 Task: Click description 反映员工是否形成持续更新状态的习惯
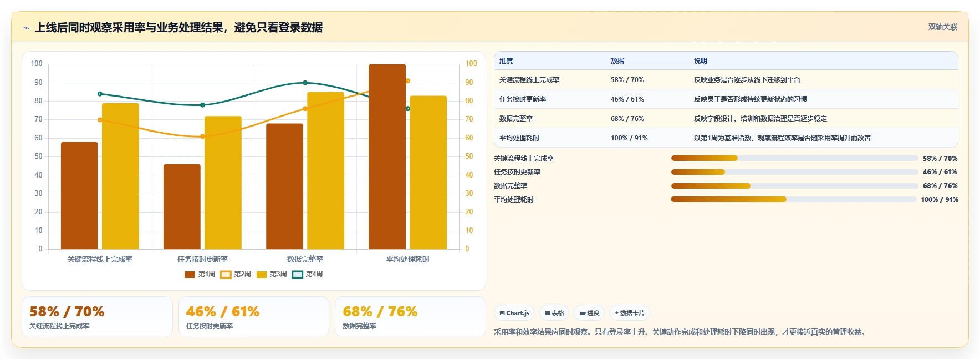coord(751,99)
